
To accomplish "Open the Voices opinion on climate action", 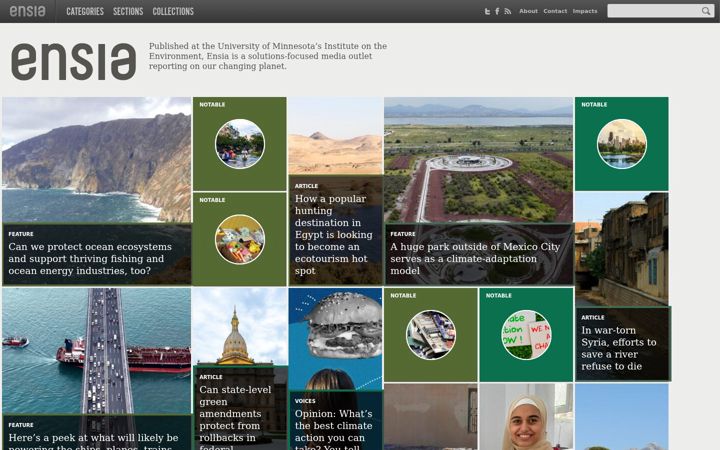I will click(336, 420).
